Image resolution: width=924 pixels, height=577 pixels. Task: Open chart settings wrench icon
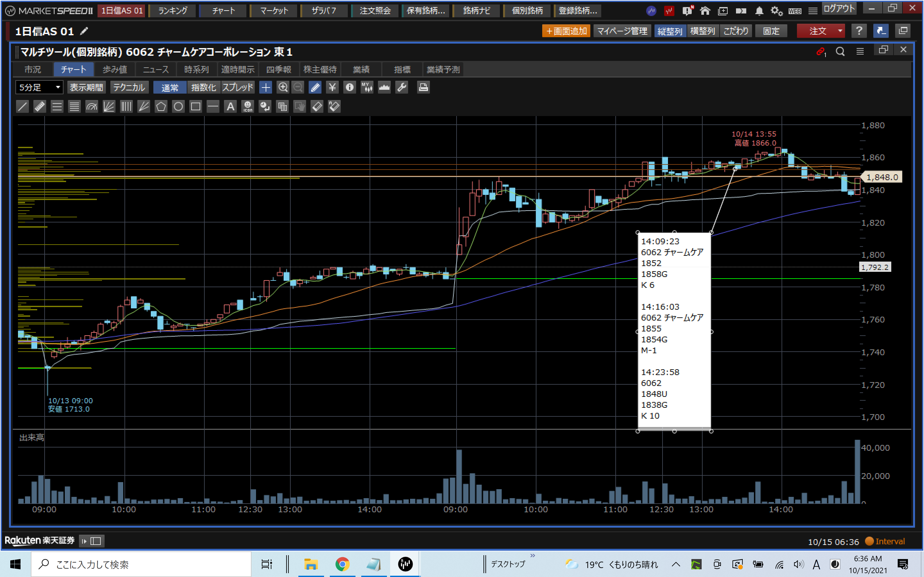tap(402, 88)
